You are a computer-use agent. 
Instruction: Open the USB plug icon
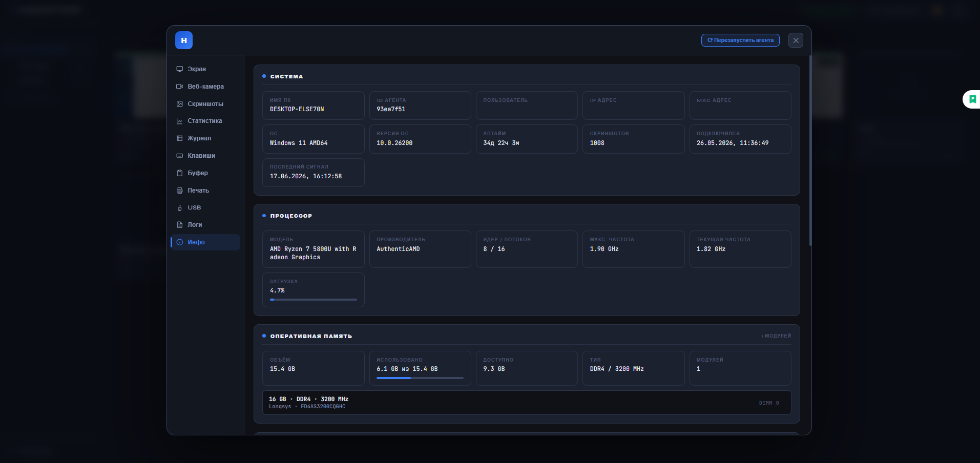pyautogui.click(x=180, y=207)
